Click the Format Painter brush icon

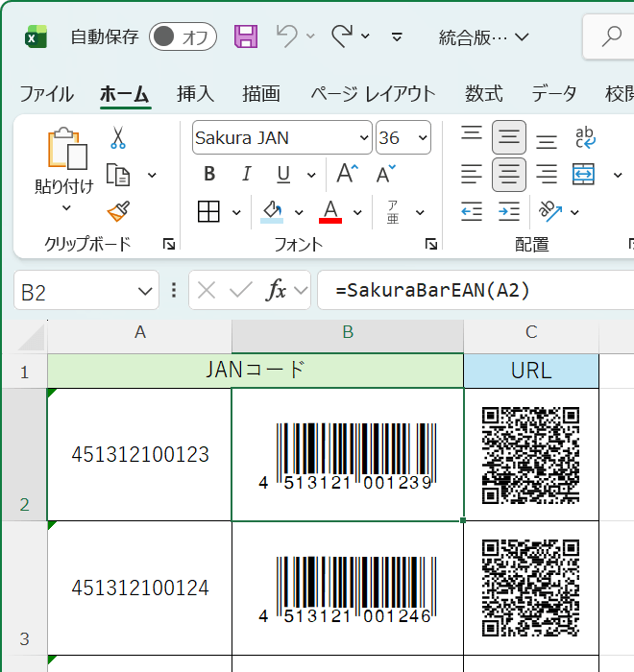[119, 211]
